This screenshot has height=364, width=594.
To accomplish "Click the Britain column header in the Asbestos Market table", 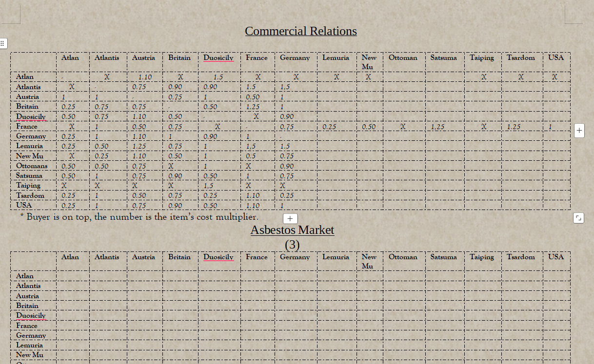I will point(179,257).
